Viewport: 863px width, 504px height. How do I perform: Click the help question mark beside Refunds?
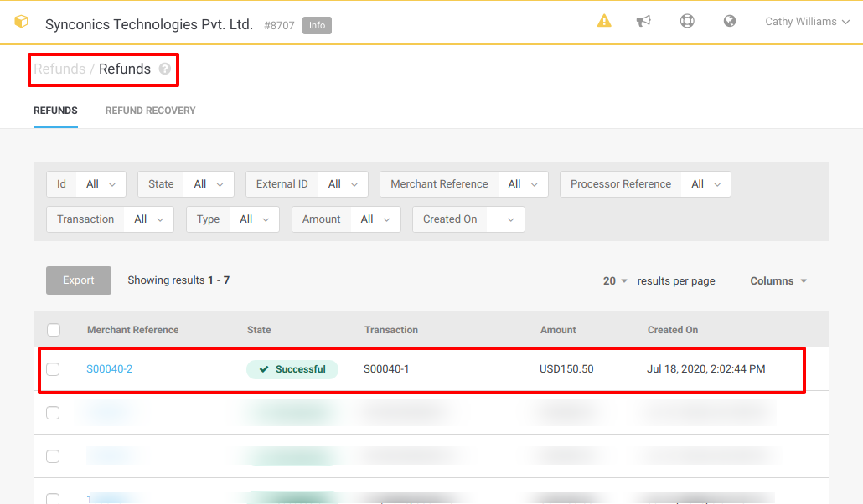click(165, 69)
